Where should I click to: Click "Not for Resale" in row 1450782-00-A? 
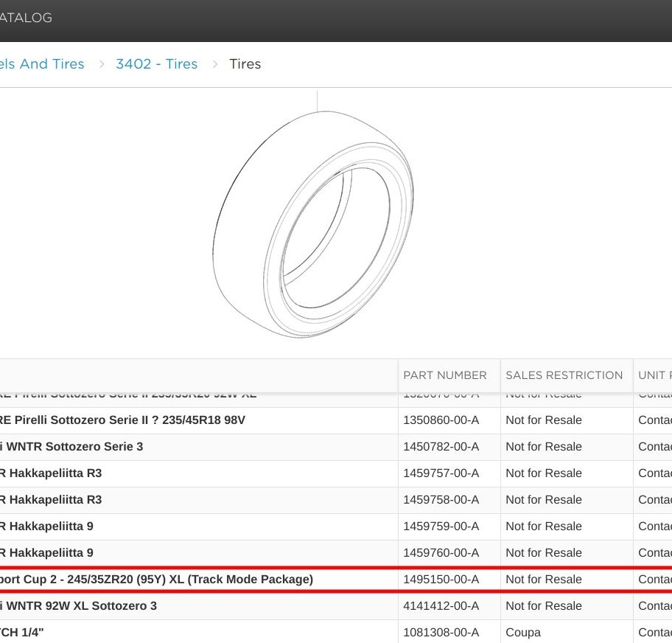pyautogui.click(x=544, y=447)
